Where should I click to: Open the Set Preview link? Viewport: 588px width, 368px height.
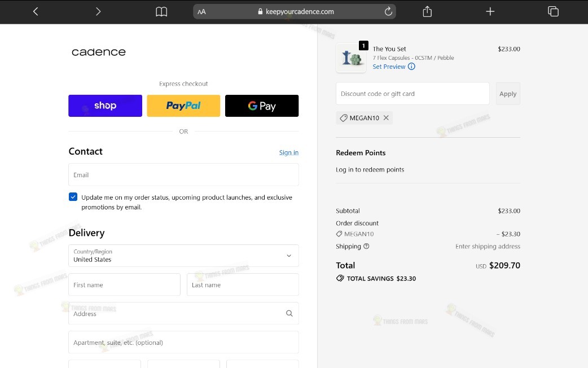tap(389, 67)
